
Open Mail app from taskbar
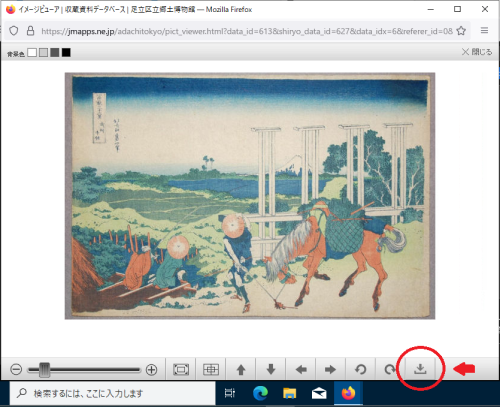319,394
